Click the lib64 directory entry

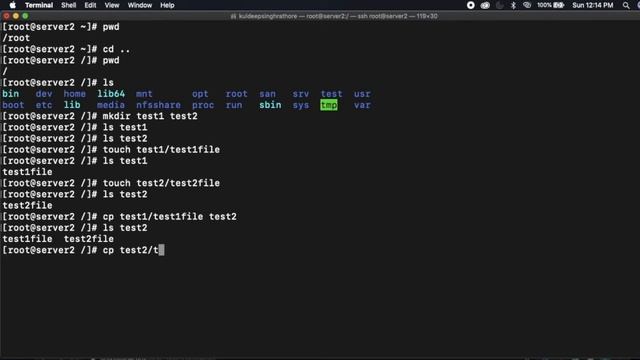pyautogui.click(x=111, y=94)
